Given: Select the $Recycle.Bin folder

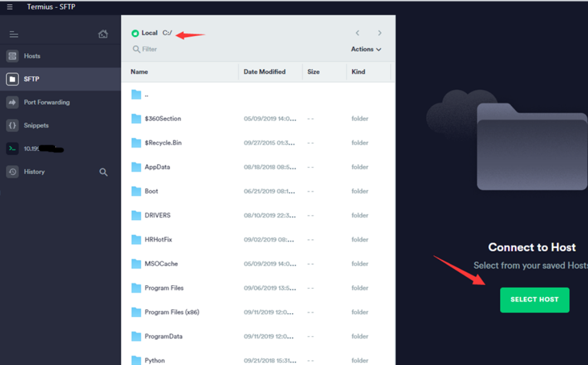Looking at the screenshot, I should [x=258, y=143].
